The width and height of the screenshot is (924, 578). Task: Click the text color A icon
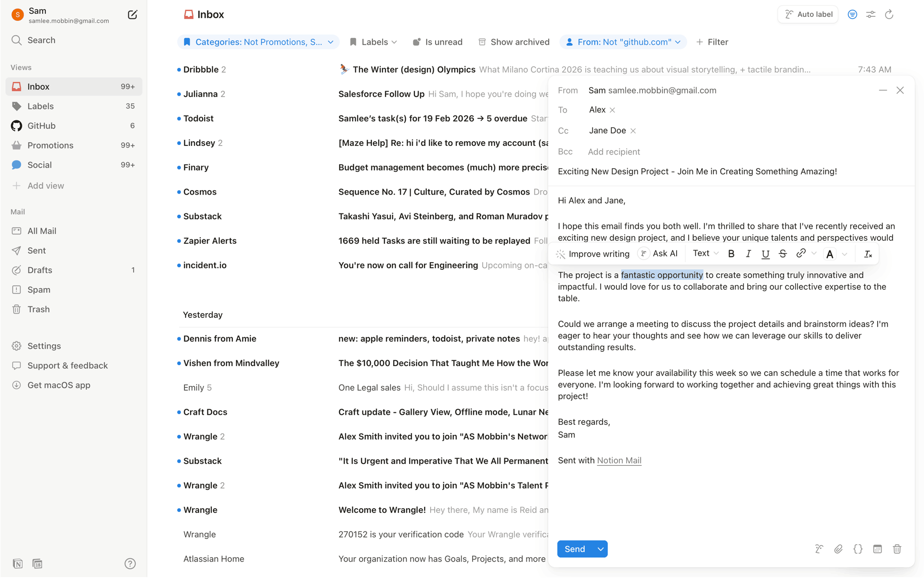[830, 254]
